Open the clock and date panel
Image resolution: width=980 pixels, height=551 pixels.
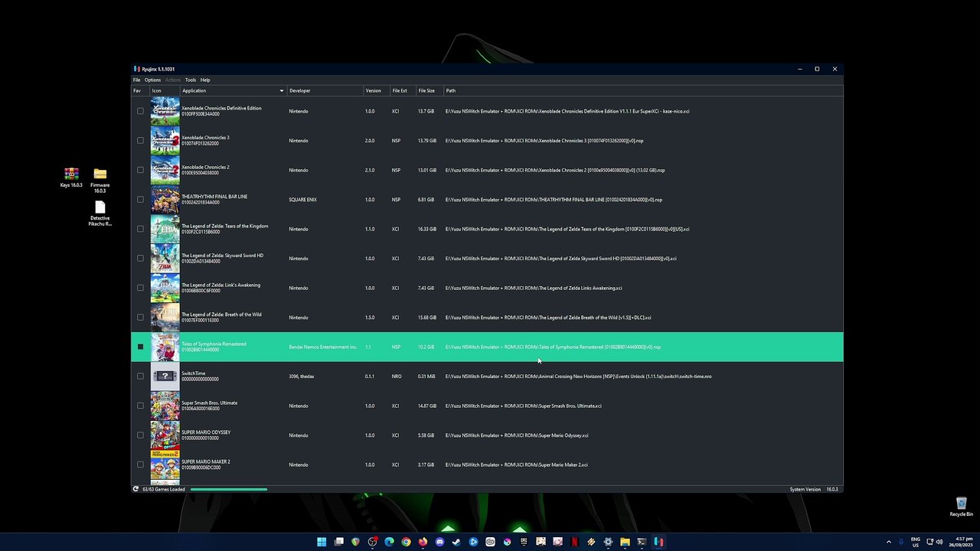[962, 542]
